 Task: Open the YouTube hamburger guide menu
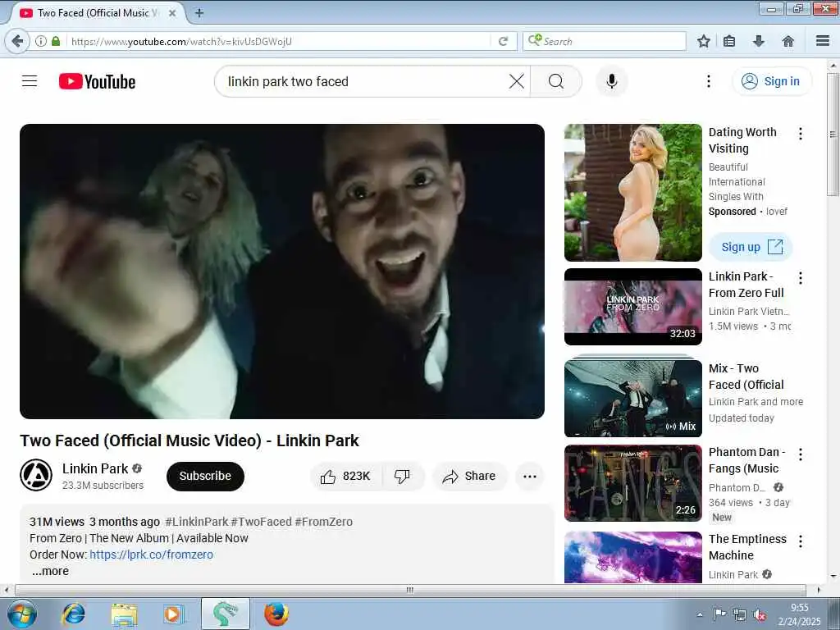pyautogui.click(x=30, y=81)
